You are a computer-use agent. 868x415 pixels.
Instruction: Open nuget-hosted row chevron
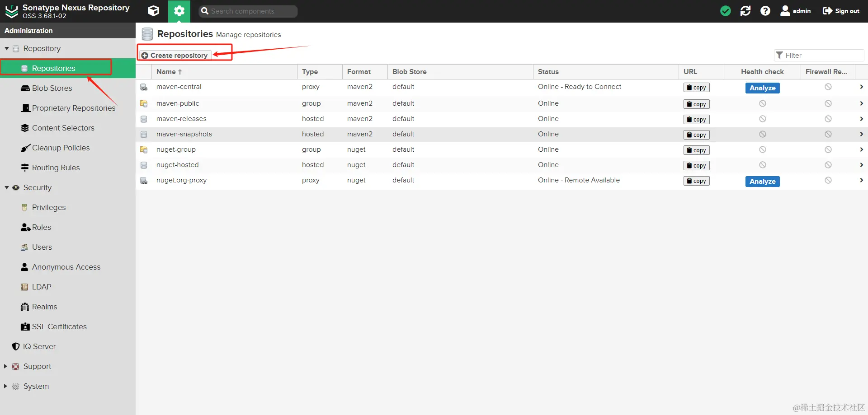pyautogui.click(x=861, y=165)
